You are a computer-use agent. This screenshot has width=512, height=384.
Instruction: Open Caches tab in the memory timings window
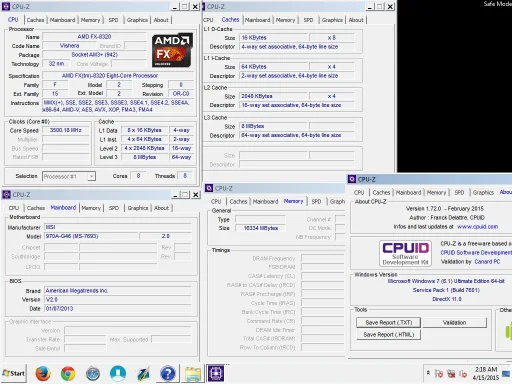coord(238,202)
